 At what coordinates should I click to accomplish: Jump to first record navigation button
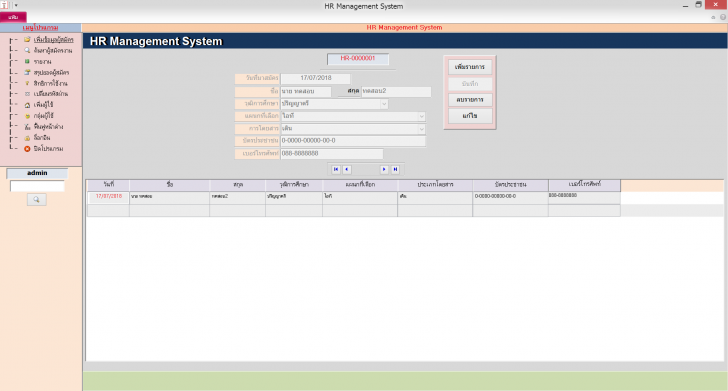point(336,169)
